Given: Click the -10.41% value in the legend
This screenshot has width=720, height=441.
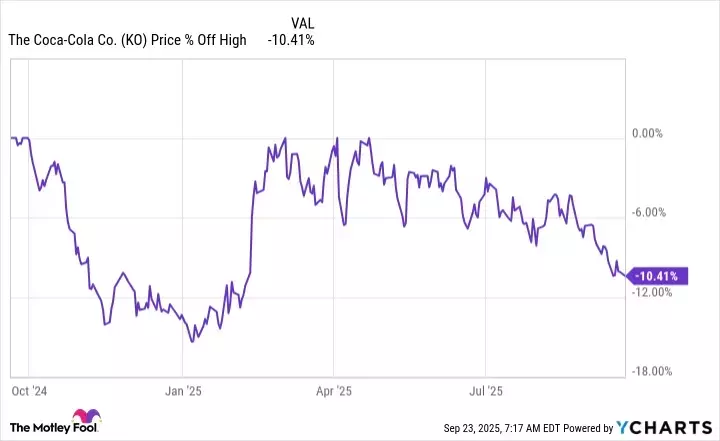Looking at the screenshot, I should tap(291, 40).
